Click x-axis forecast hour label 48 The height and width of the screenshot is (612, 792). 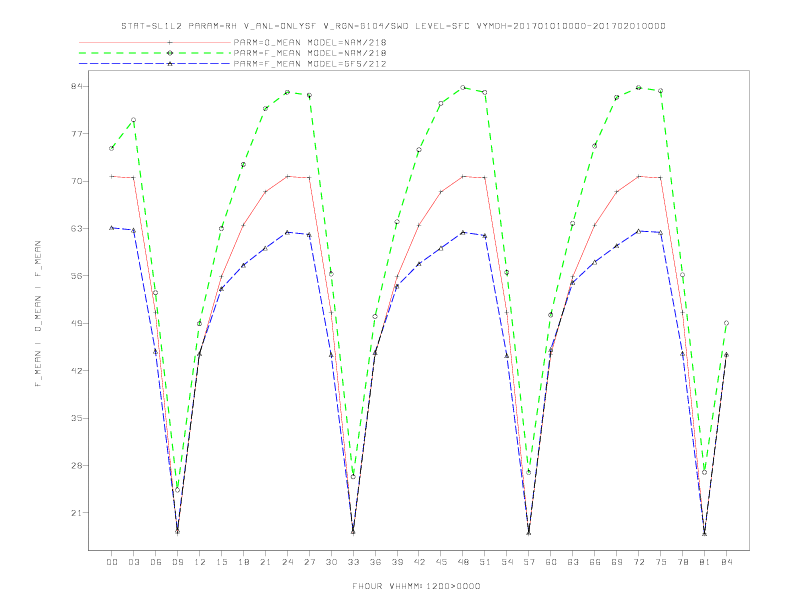(463, 562)
